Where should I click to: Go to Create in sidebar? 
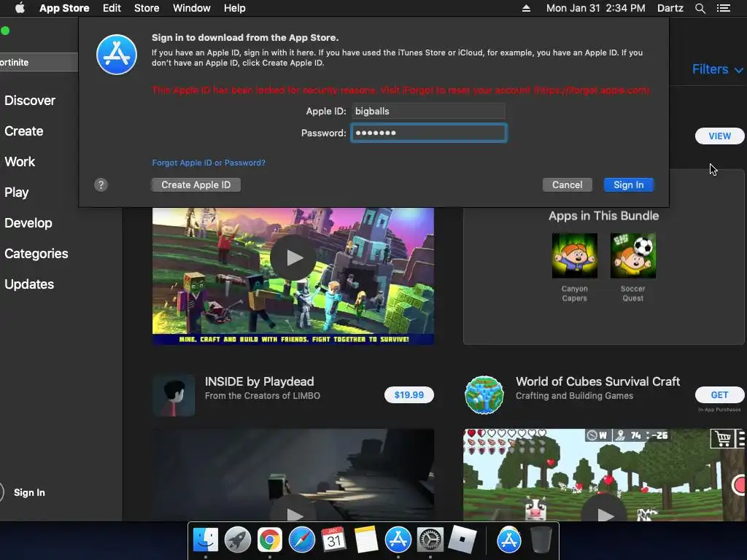[x=24, y=131]
